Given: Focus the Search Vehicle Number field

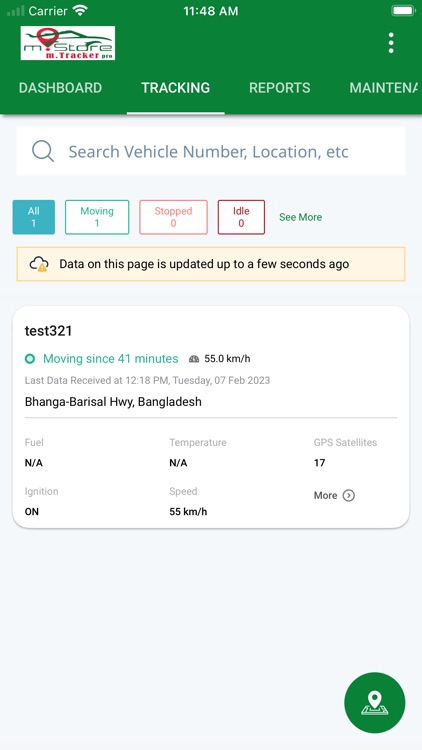Looking at the screenshot, I should pyautogui.click(x=211, y=151).
